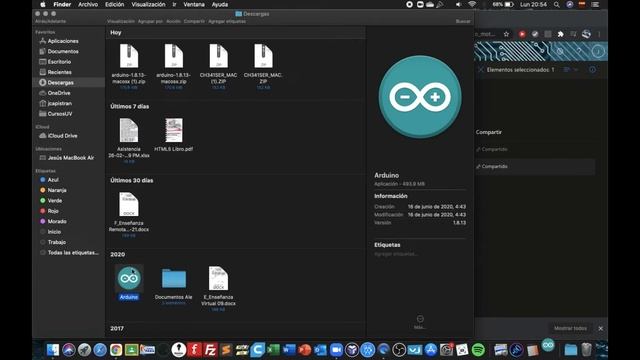Image resolution: width=640 pixels, height=360 pixels.
Task: Click Atrás/Adelante navigation control
Action: [50, 21]
